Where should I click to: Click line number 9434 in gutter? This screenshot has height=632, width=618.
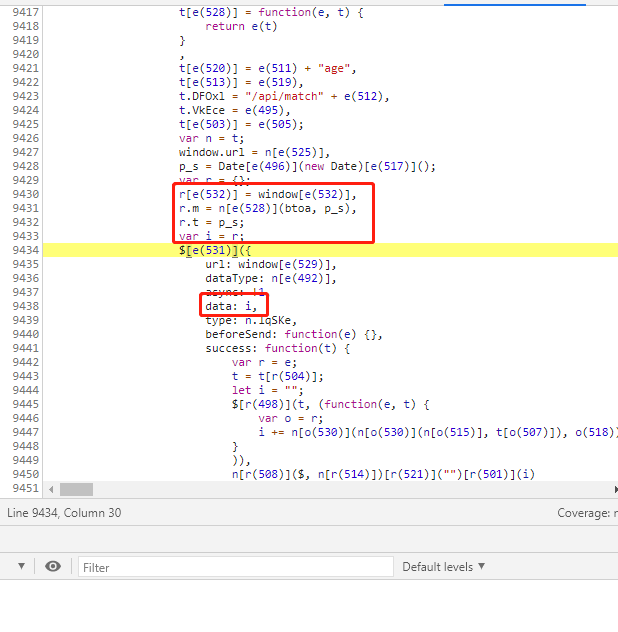(x=26, y=250)
